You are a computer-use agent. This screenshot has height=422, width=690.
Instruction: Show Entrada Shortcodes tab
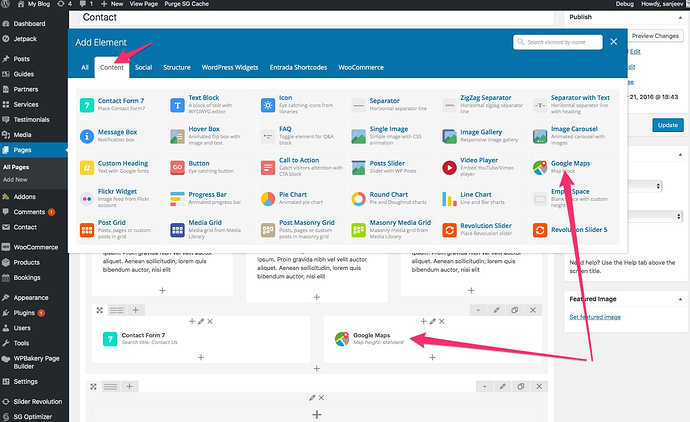298,67
